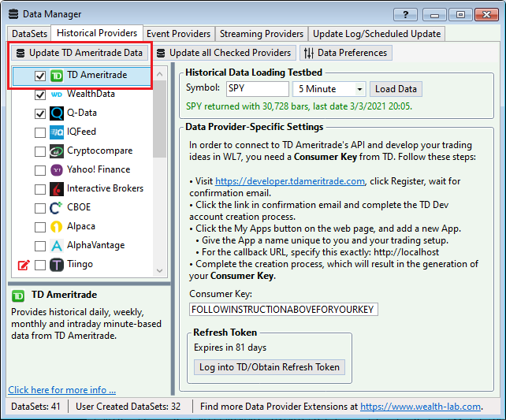This screenshot has height=420, width=506.
Task: Click the TD Ameritrade logo icon in list
Action: (57, 76)
